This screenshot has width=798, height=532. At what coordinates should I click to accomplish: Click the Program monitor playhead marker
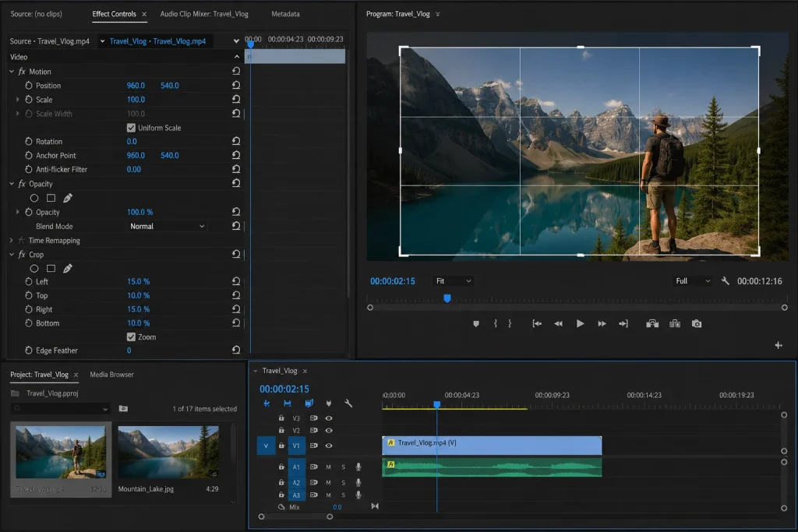click(x=447, y=298)
